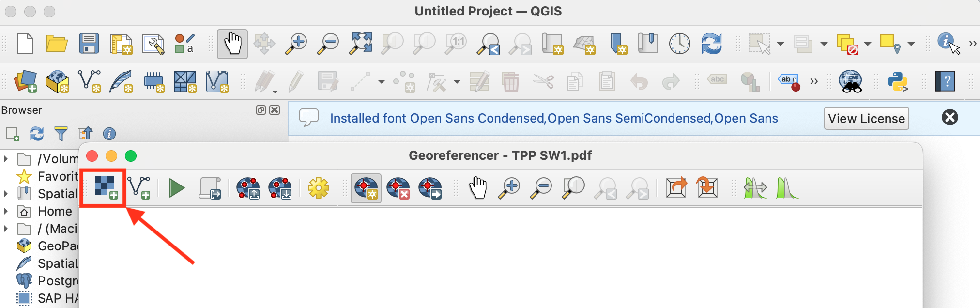Screen dimensions: 980x308
Task: Open dropdown beside Select Features tool
Action: point(781,44)
